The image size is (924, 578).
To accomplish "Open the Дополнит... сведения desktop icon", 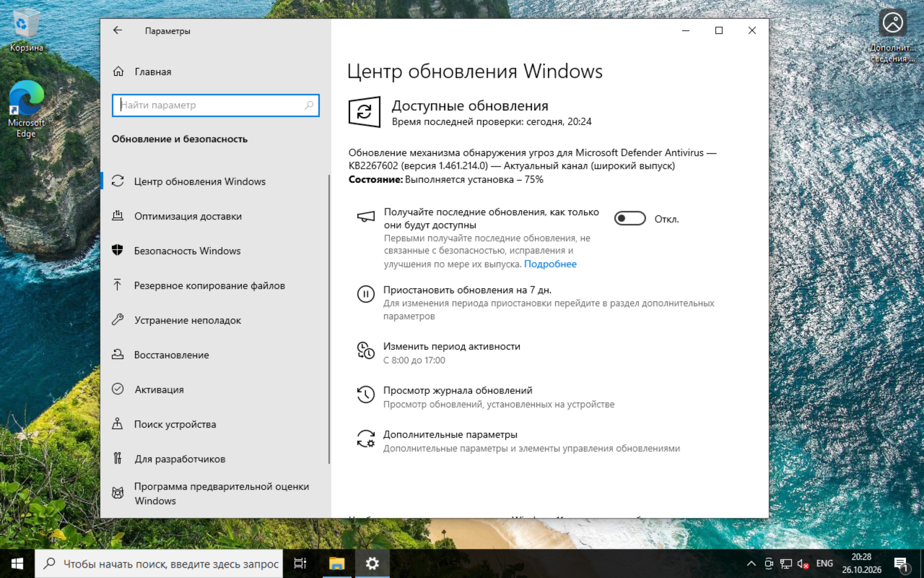I will 893,36.
